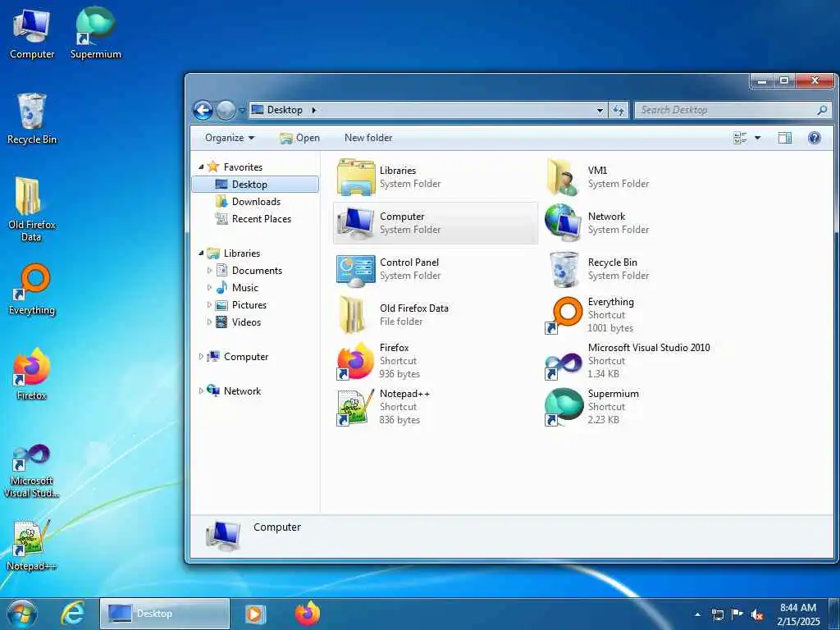Click the network status tray icon
This screenshot has width=840, height=630.
(718, 614)
